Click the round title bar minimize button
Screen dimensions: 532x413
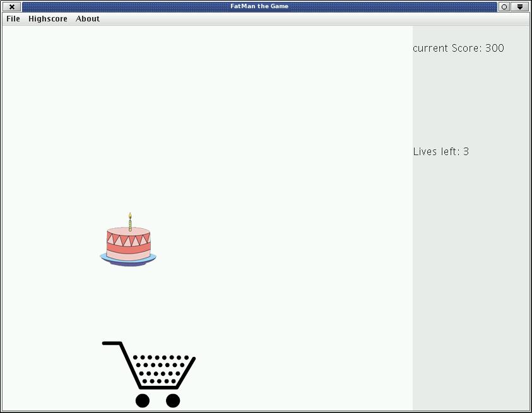coord(504,6)
